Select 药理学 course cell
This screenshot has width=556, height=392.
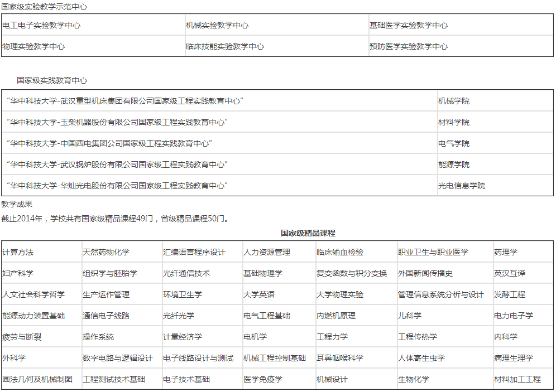523,252
